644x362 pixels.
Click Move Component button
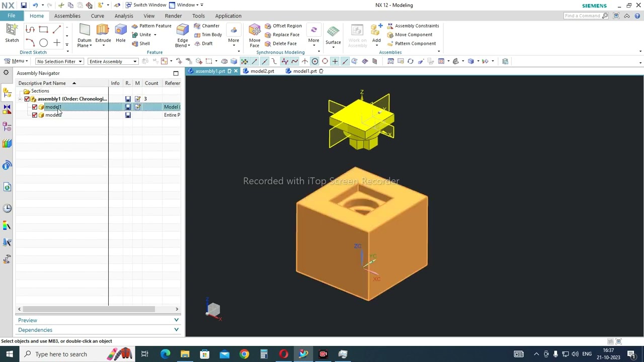(410, 35)
